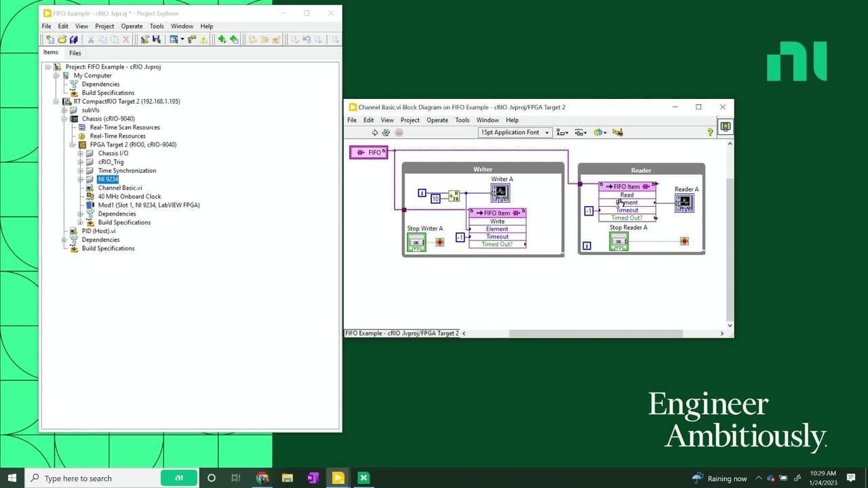868x488 pixels.
Task: Click the Cut icon in Project Explorer toolbar
Action: pos(91,39)
